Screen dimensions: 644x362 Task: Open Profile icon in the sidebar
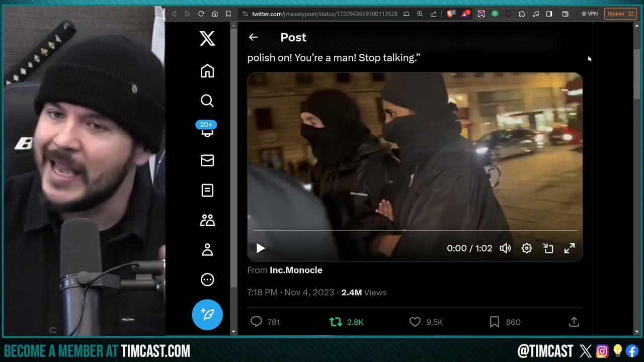207,250
